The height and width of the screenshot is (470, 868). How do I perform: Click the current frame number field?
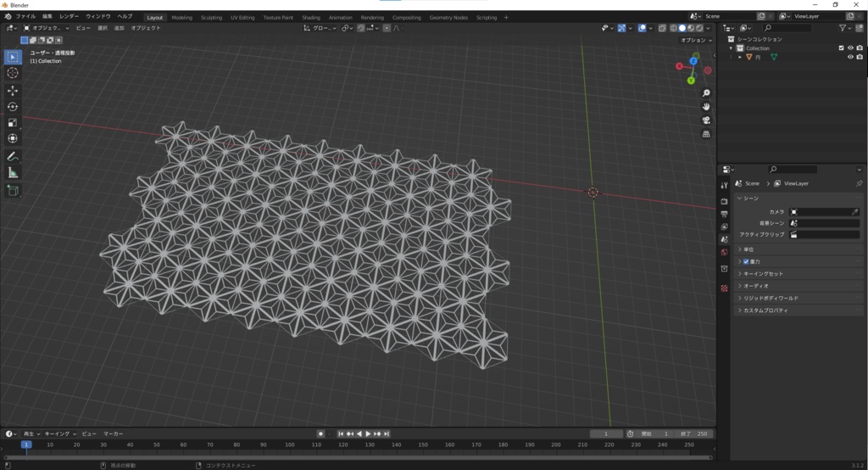click(x=605, y=434)
